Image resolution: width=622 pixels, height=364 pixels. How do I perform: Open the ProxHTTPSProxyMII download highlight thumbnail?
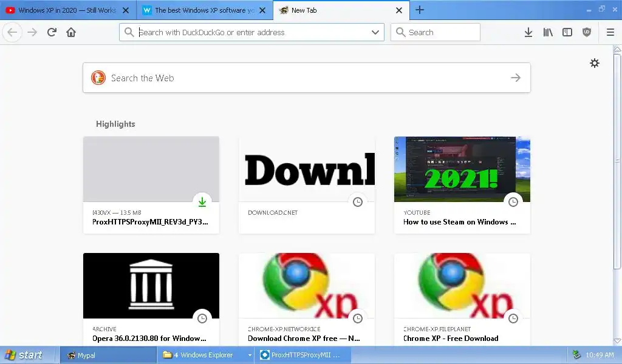coord(151,169)
